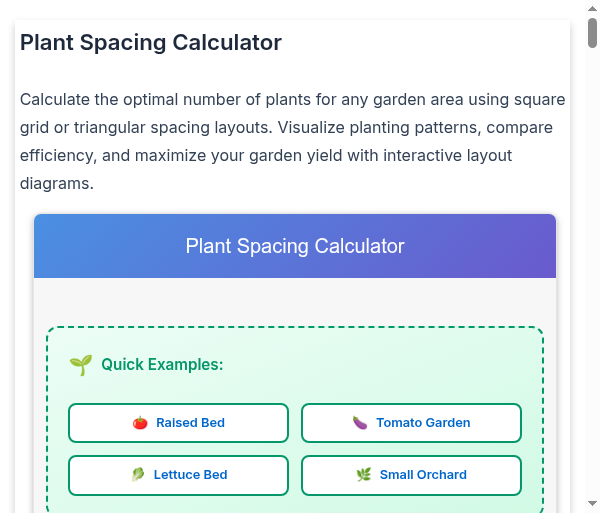Apply the Small Orchard preset
This screenshot has width=600, height=513.
point(411,475)
